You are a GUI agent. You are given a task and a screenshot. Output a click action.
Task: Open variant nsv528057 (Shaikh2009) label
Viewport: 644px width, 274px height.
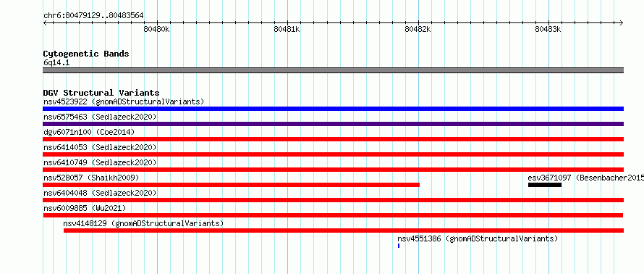[91, 178]
